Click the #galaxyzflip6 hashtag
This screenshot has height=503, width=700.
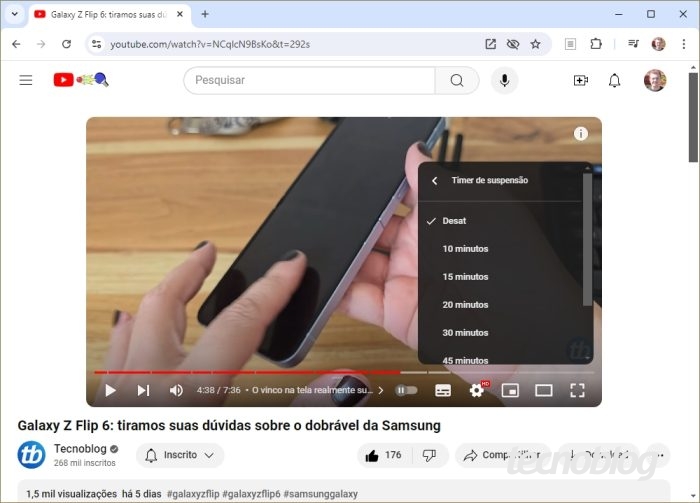[x=251, y=494]
